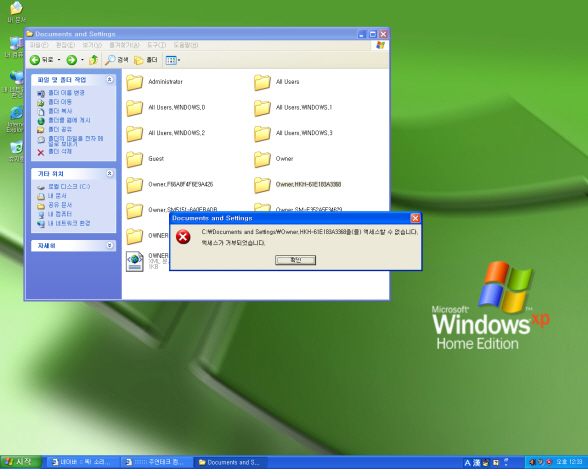Click the volume speaker tray icon
Viewport: 588px width, 469px height.
532,462
